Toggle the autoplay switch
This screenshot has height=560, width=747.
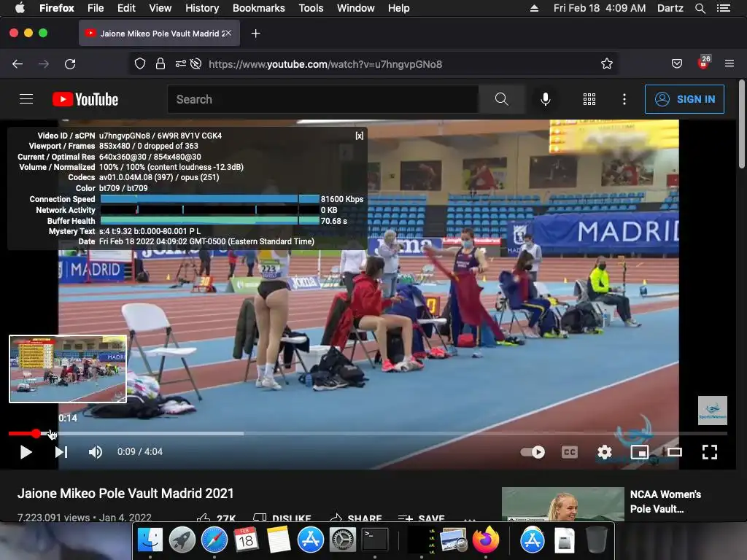click(x=533, y=452)
